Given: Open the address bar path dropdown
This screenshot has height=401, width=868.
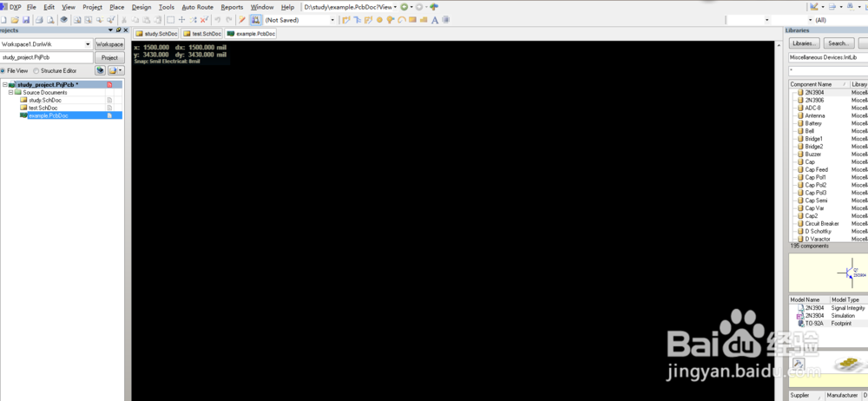Looking at the screenshot, I should pos(395,7).
